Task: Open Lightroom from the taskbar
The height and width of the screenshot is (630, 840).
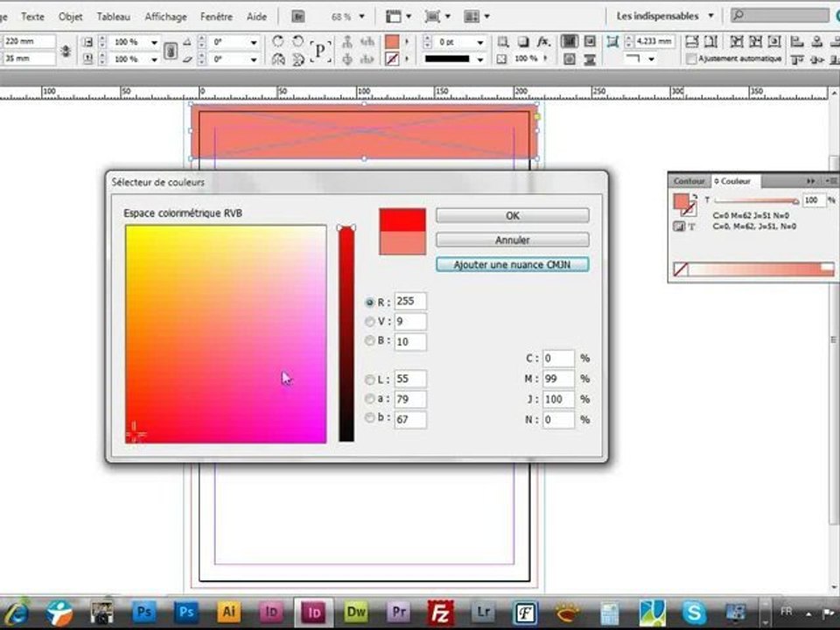Action: 483,612
